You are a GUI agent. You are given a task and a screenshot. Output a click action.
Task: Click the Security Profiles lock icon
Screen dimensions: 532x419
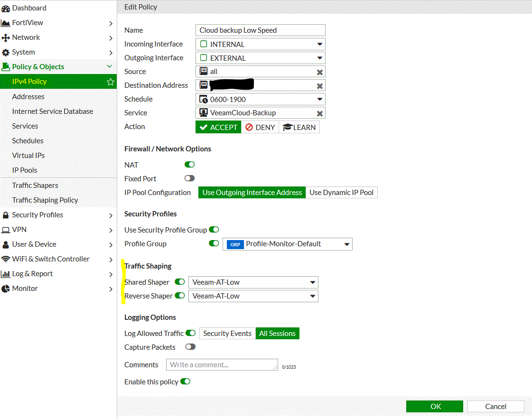click(x=6, y=215)
